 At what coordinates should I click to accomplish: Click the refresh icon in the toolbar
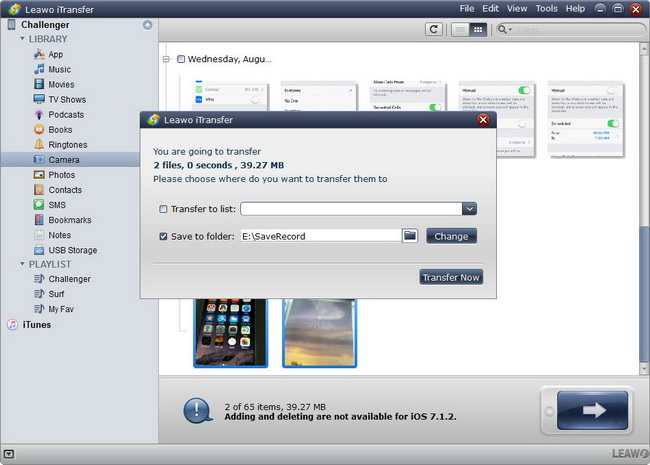pyautogui.click(x=434, y=30)
